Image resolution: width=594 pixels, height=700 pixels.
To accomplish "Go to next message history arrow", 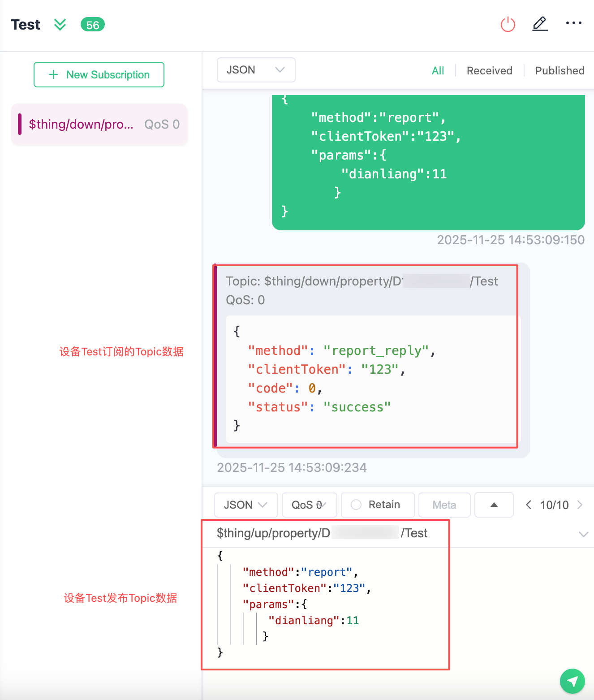I will [x=580, y=505].
